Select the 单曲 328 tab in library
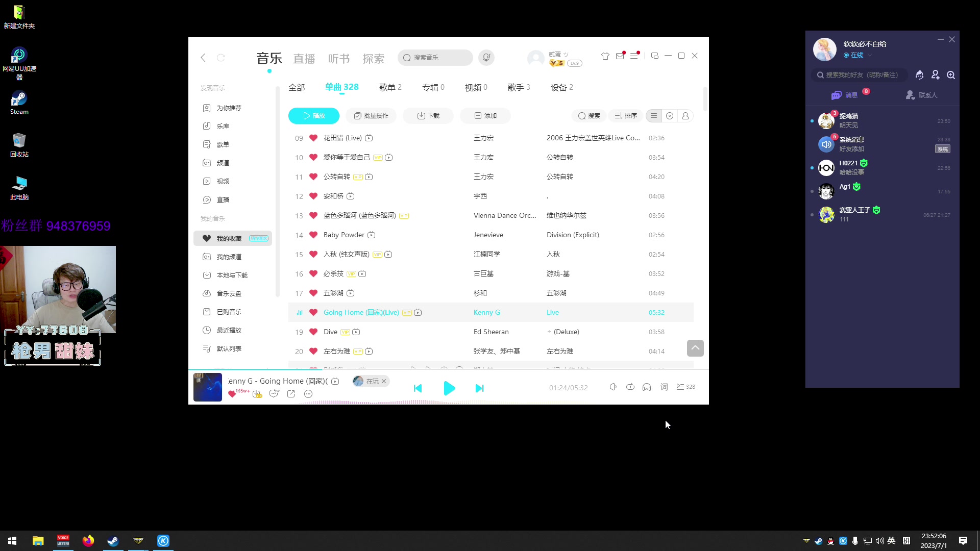This screenshot has width=980, height=551. tap(342, 87)
